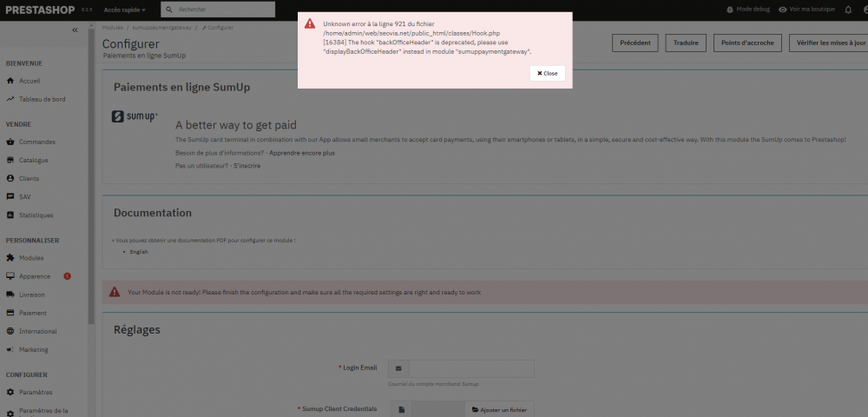
Task: Click Vérifier les mises à jour button
Action: point(831,43)
